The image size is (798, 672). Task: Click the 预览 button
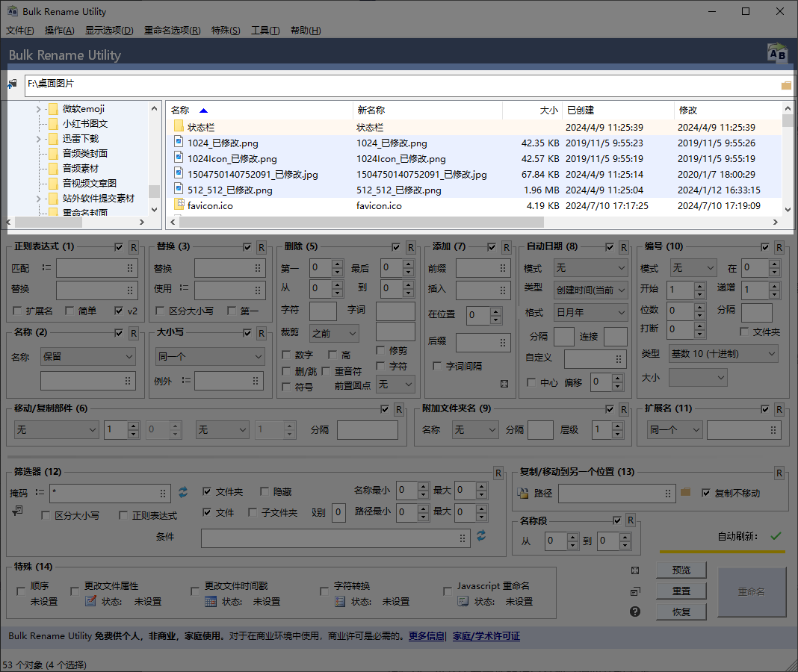681,570
